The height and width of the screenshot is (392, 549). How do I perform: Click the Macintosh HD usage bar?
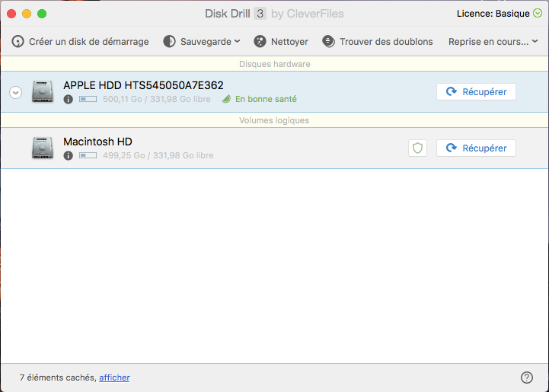click(88, 155)
